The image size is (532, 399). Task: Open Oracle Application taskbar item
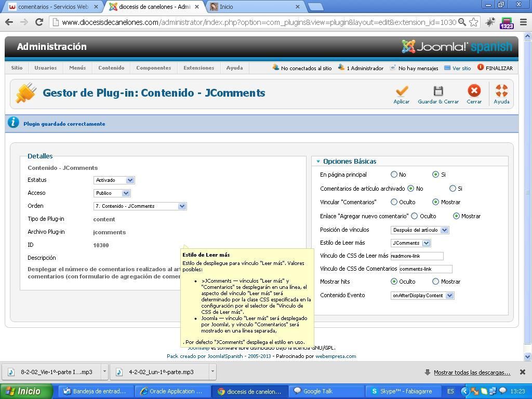click(x=172, y=391)
